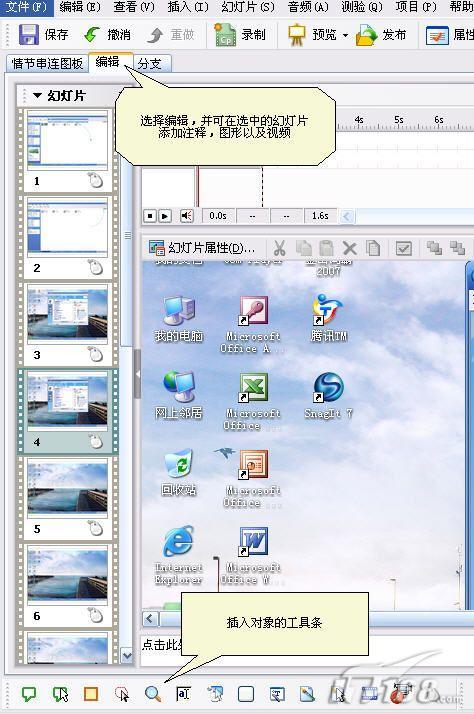Open the 项目(P) menu
Viewport: 474px width, 714px height.
(416, 7)
